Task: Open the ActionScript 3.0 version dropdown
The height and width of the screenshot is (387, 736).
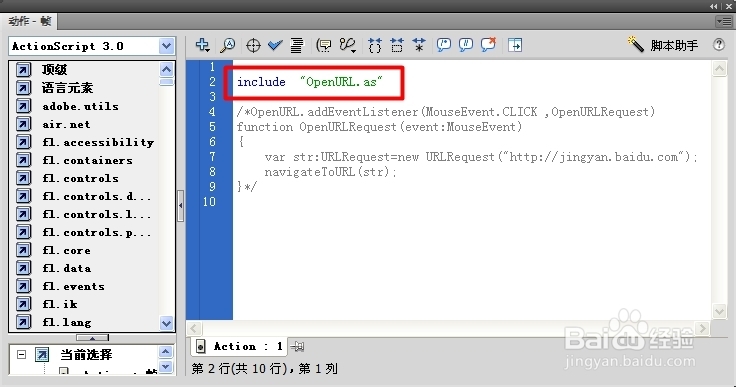Action: (167, 46)
